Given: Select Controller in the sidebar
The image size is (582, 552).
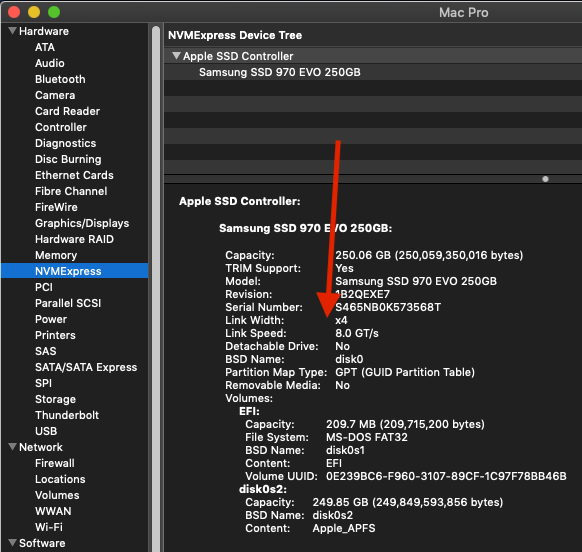Looking at the screenshot, I should [x=61, y=127].
